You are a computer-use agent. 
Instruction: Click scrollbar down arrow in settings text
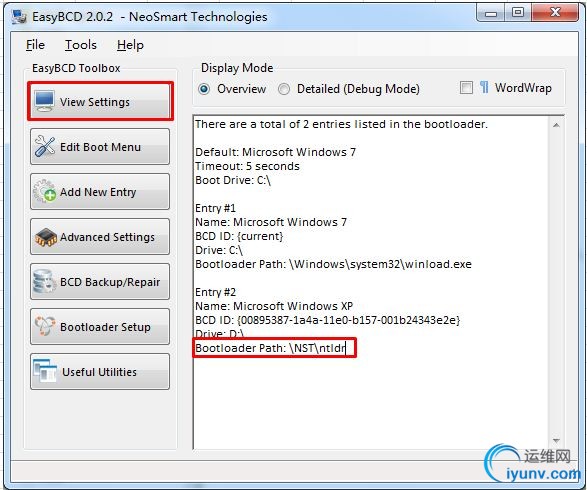click(556, 441)
